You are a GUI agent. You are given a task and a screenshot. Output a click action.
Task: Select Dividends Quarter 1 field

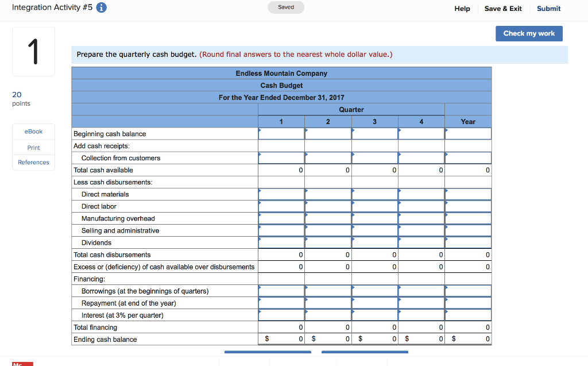[x=281, y=242]
